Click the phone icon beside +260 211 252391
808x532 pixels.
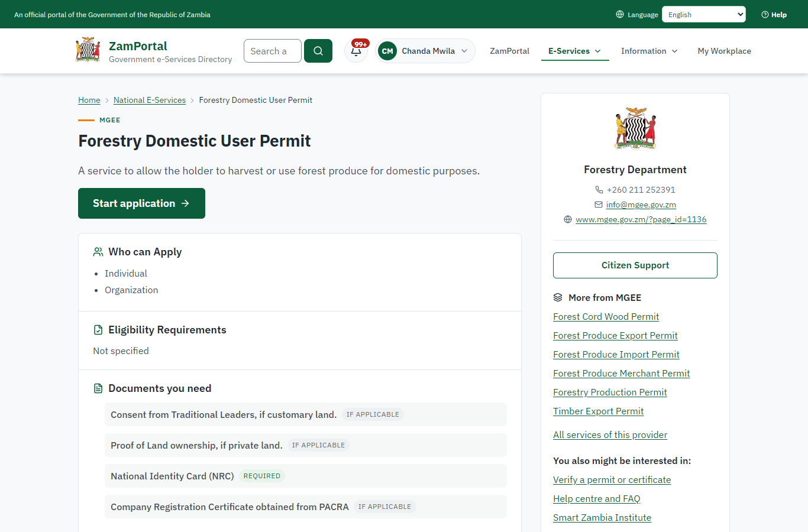599,190
